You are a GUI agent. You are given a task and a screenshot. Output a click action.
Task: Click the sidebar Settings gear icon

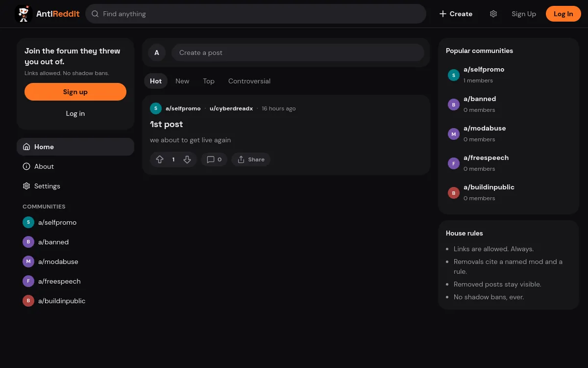pos(26,186)
